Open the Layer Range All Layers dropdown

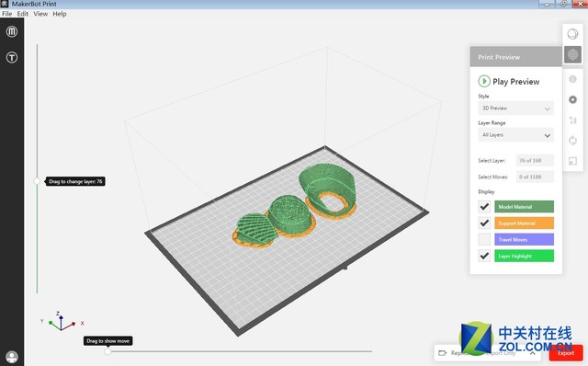coord(515,135)
